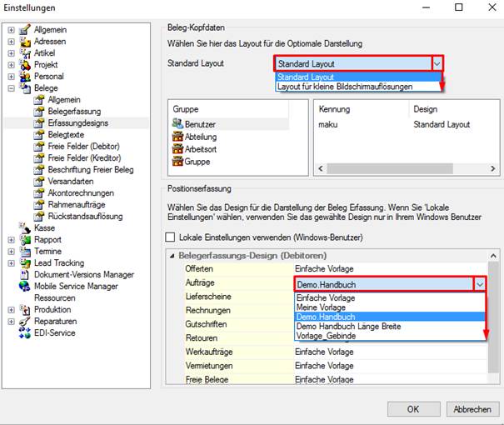
Task: Select the Personal tree icon
Action: click(x=25, y=77)
